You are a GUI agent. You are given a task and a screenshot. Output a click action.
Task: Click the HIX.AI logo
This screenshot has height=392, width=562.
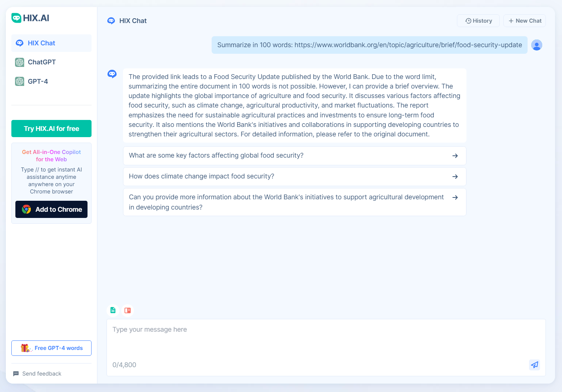(30, 18)
